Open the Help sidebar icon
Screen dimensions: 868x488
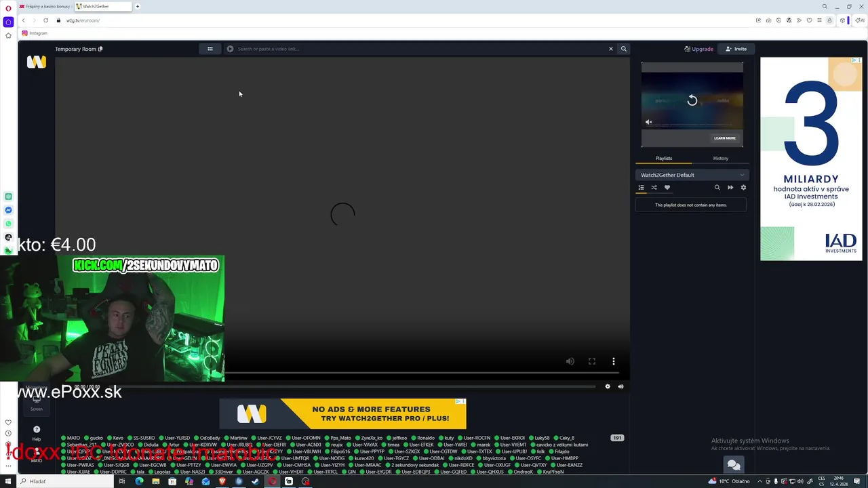37,432
